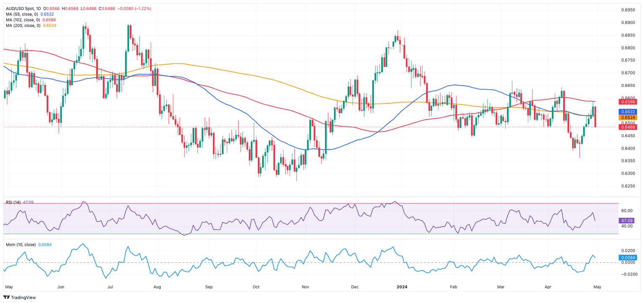The width and height of the screenshot is (644, 303).
Task: Click the -0.0200 momentum scale label
Action: tap(627, 274)
